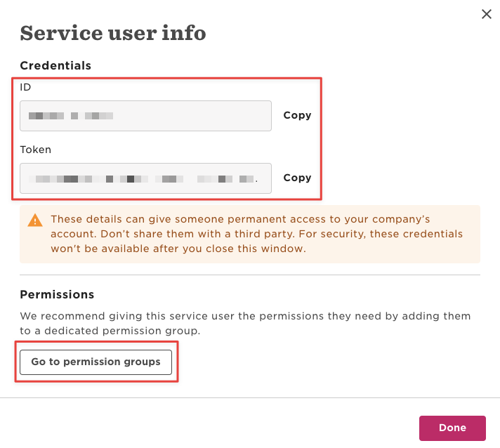500x448 pixels.
Task: Select the blurred token value text
Action: 143,179
